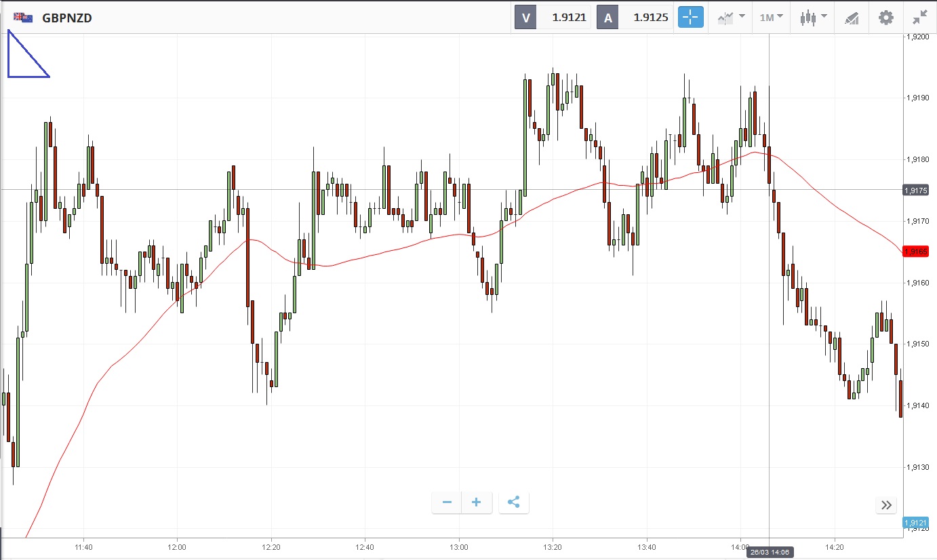Zoom out the chart with minus button
The height and width of the screenshot is (560, 937).
pos(447,502)
